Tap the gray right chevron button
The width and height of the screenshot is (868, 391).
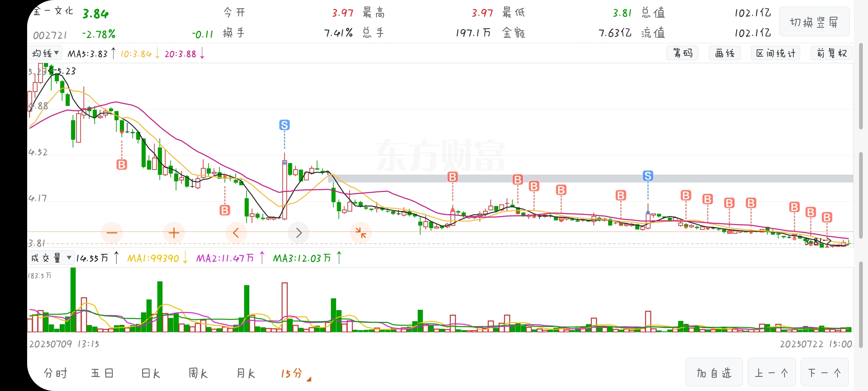(299, 233)
